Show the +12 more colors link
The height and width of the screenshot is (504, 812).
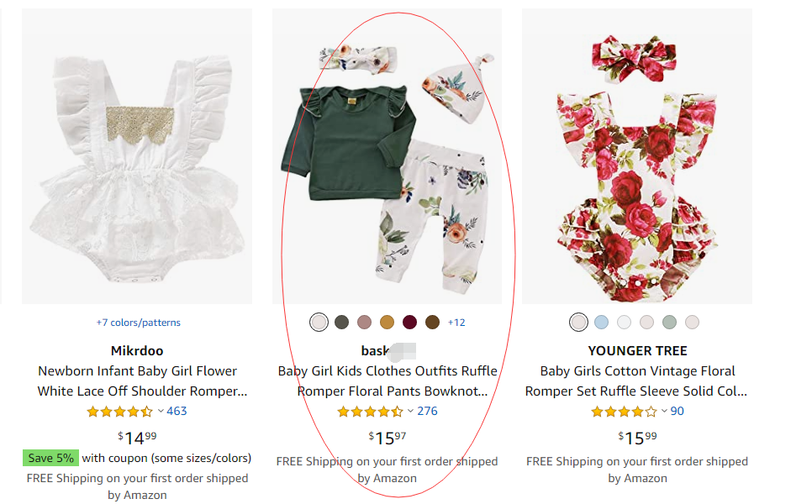click(x=456, y=323)
